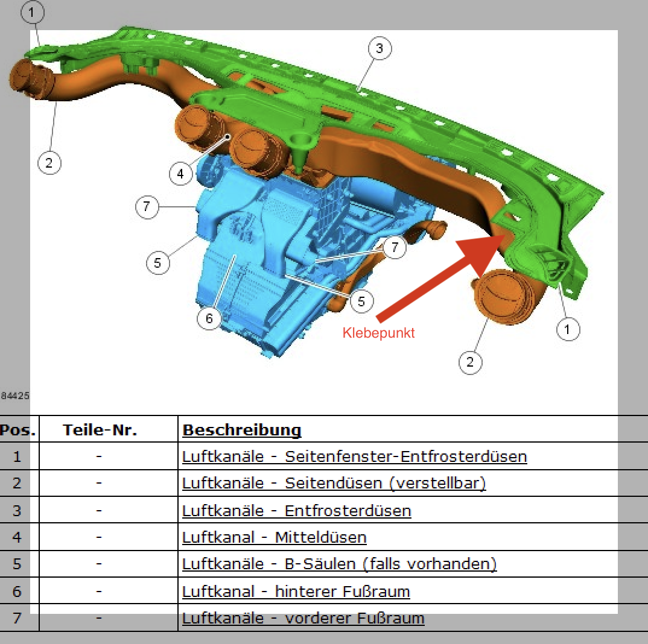Click callout 2 below the right orange vent
This screenshot has height=644, width=648.
471,362
